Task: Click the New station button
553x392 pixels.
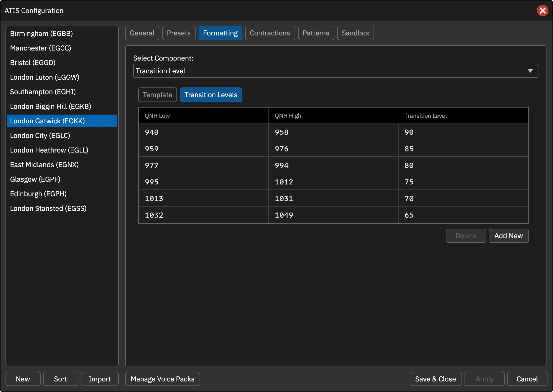Action: tap(23, 379)
